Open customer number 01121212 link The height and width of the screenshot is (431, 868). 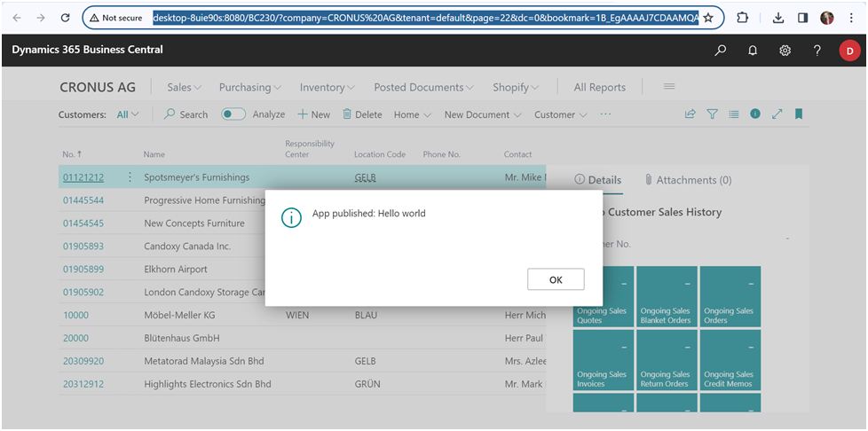83,177
